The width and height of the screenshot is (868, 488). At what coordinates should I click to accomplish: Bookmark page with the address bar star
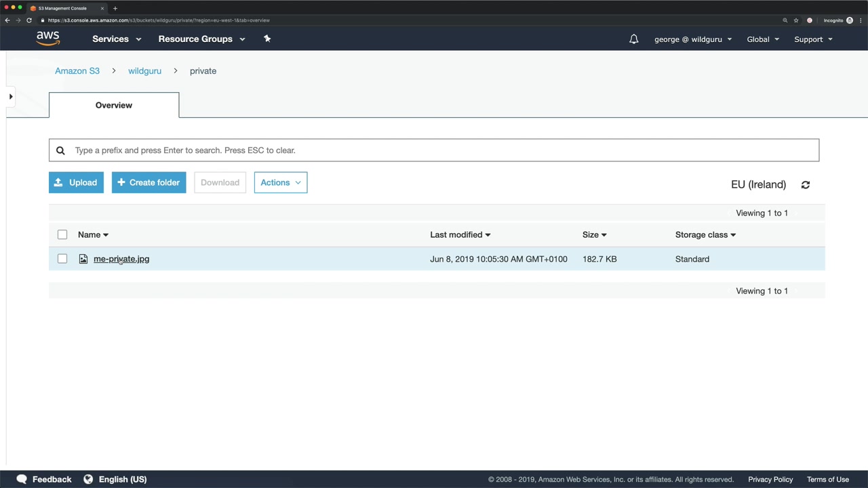point(796,20)
